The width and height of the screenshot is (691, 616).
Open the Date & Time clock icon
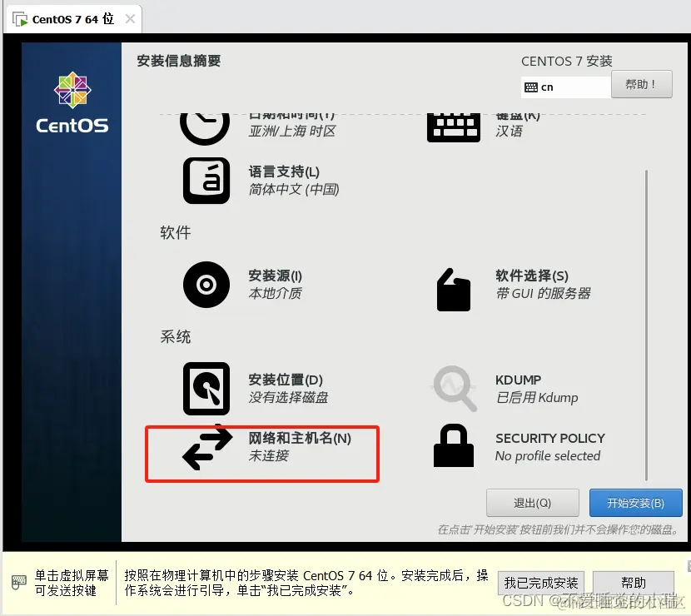pyautogui.click(x=205, y=129)
